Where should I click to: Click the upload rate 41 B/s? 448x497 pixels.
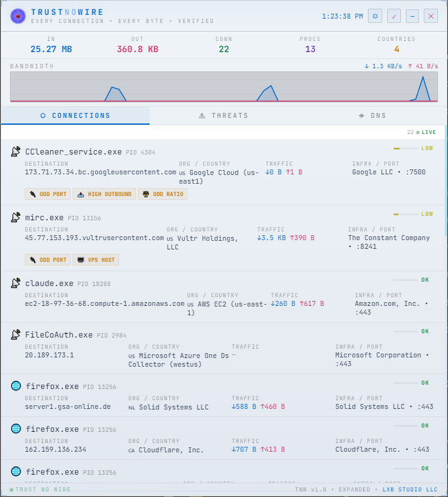pos(423,66)
